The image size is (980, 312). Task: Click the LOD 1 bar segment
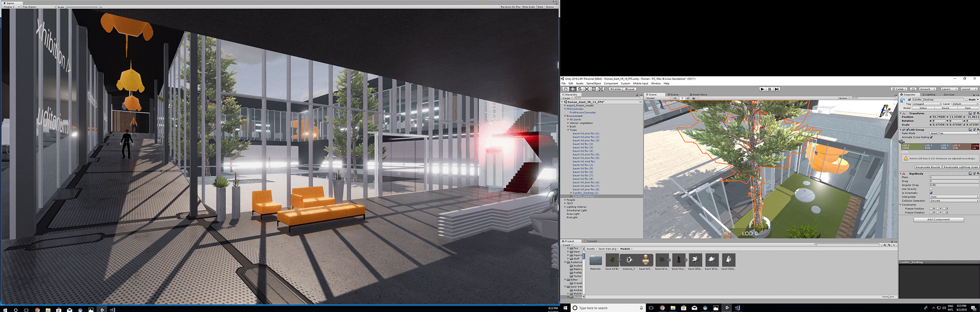[x=932, y=146]
